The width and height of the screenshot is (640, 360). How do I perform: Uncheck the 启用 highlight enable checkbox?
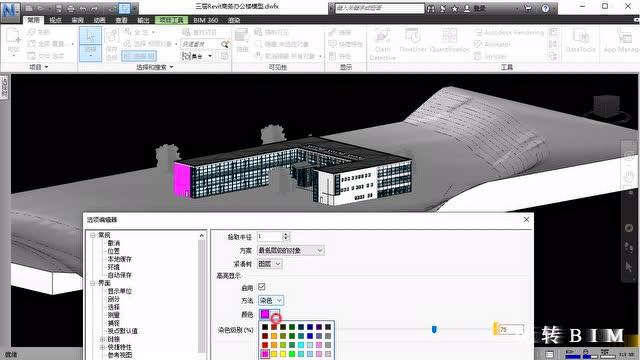tap(262, 287)
